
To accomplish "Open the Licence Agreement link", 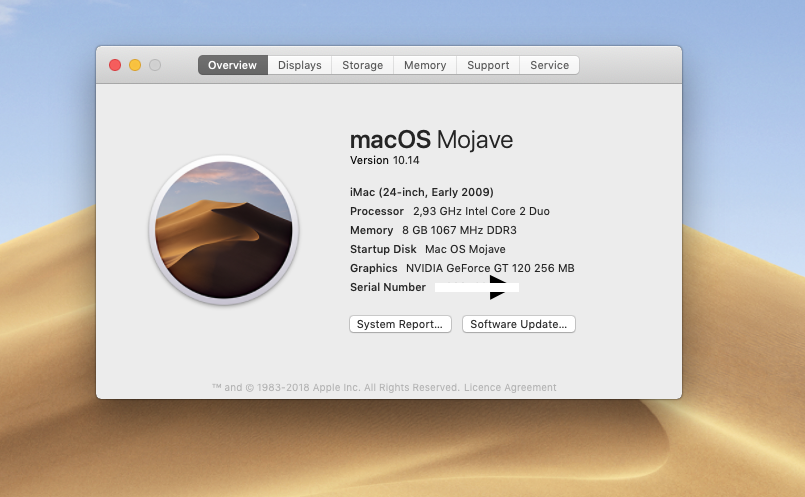I will (510, 388).
